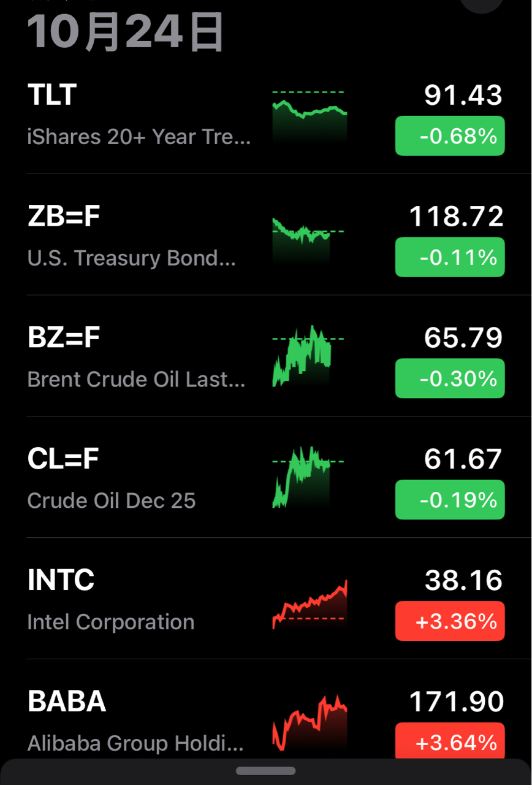The image size is (532, 785).
Task: Toggle the TLT -0.68% change badge
Action: click(450, 136)
